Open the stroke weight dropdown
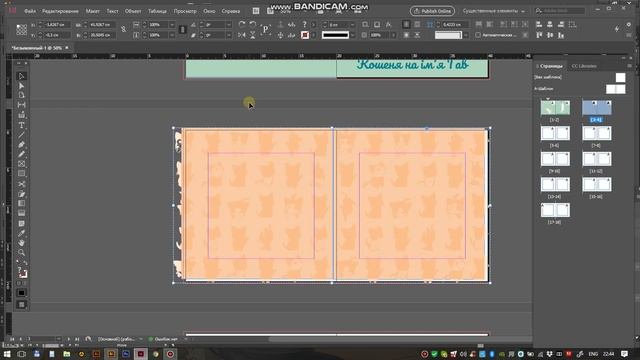 click(352, 25)
